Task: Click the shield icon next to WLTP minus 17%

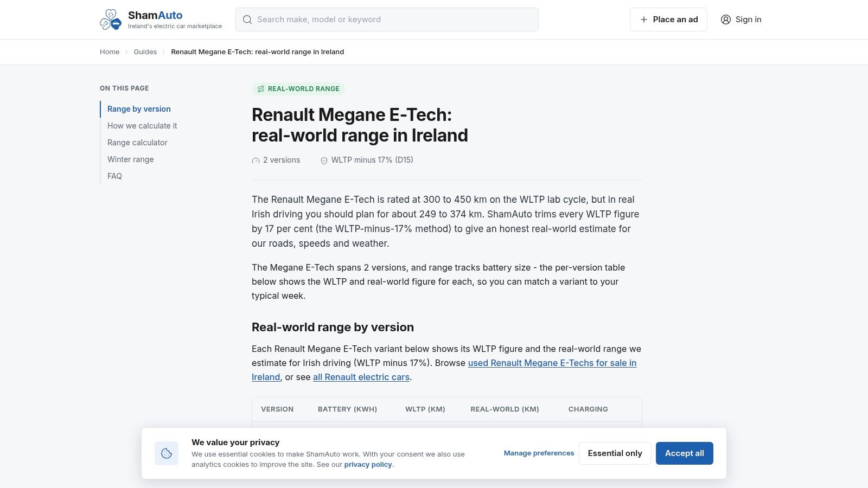Action: point(324,160)
